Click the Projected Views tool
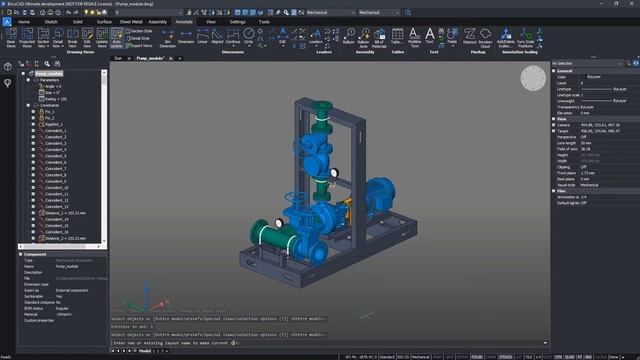The width and height of the screenshot is (640, 360). click(27, 38)
